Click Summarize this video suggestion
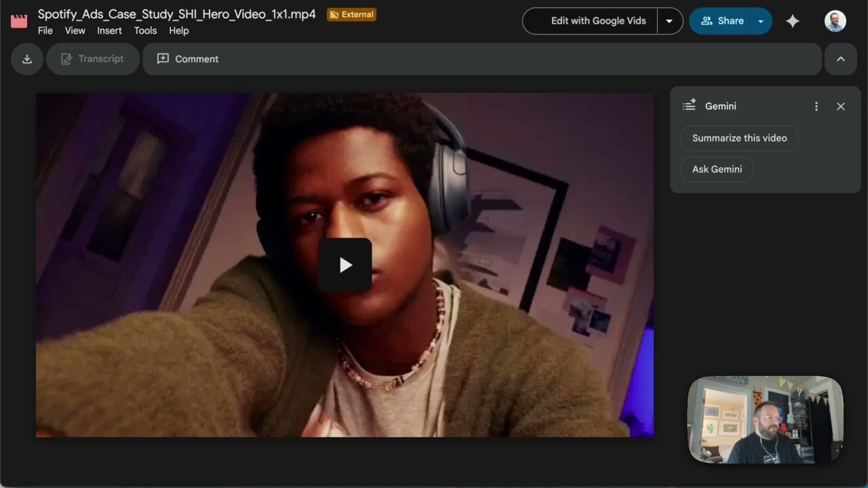The width and height of the screenshot is (868, 488). (x=740, y=138)
